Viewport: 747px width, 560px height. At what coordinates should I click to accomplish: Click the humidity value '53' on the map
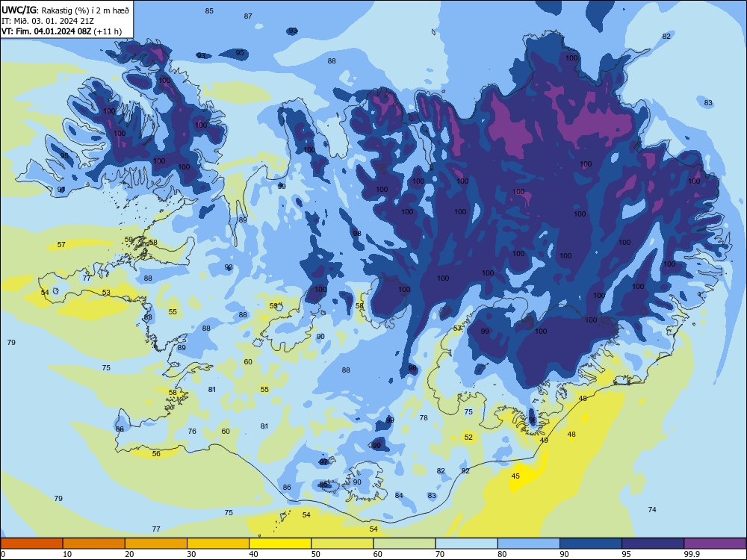[106, 293]
